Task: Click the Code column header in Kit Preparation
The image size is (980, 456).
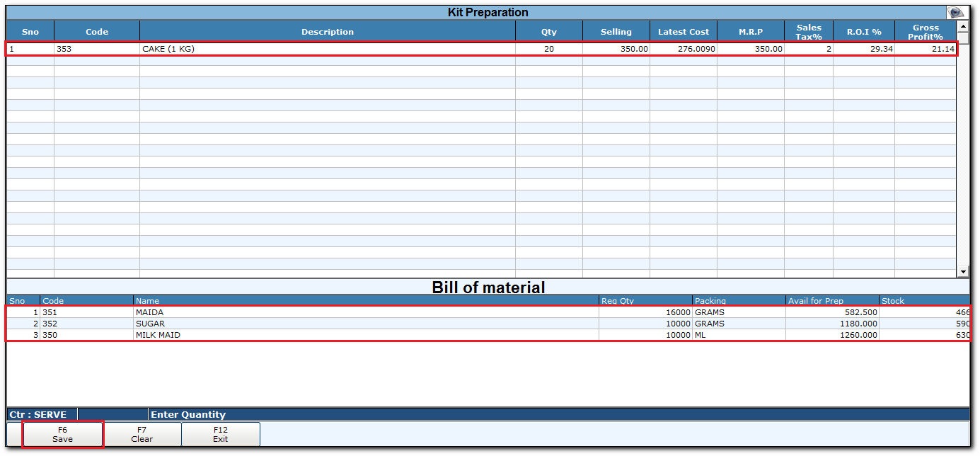Action: (x=97, y=31)
